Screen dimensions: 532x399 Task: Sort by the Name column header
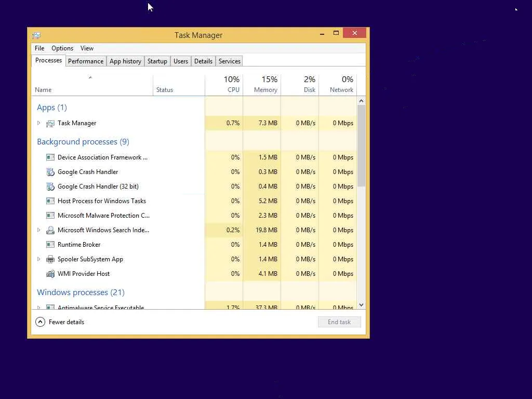(92, 85)
